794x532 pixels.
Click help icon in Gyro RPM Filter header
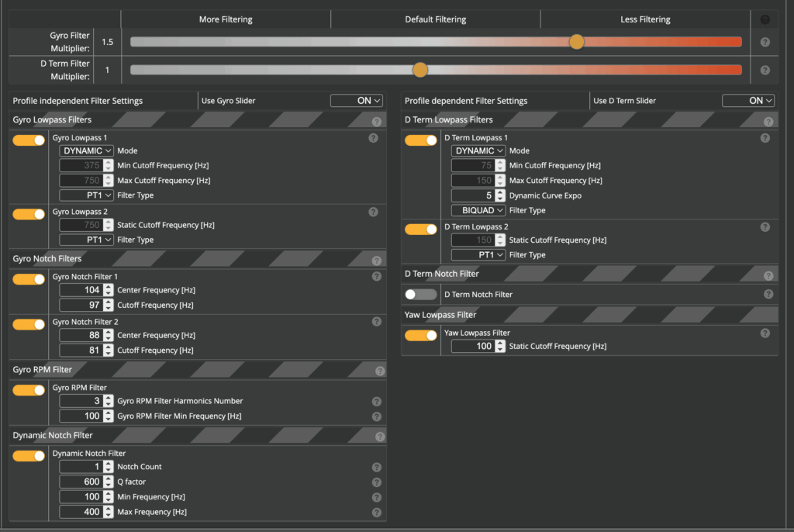click(x=380, y=371)
